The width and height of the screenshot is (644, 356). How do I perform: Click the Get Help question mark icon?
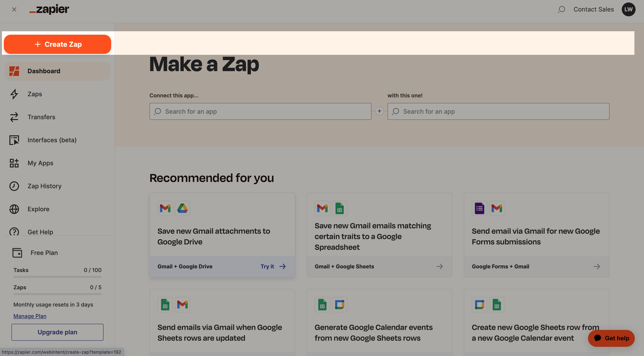point(14,232)
